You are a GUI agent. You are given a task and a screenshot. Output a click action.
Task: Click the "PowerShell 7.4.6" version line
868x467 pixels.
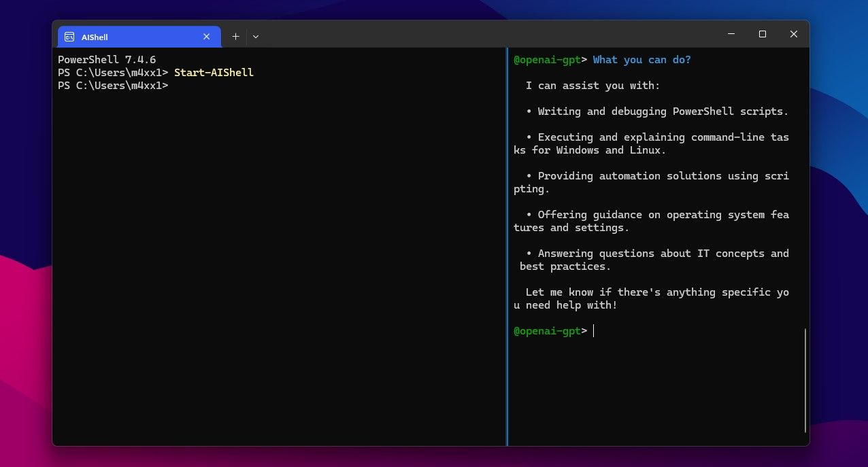click(x=107, y=60)
